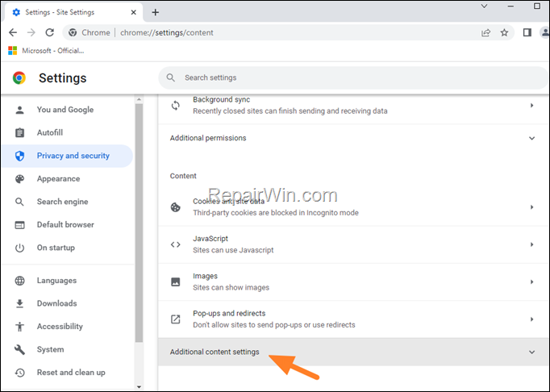The height and width of the screenshot is (392, 550).
Task: Open the Search engine section
Action: click(68, 202)
